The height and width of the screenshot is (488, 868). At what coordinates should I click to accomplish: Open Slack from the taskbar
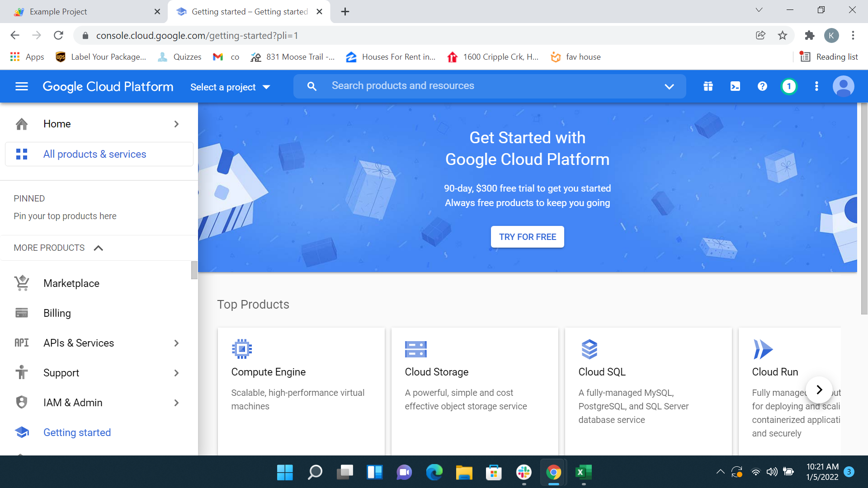pyautogui.click(x=524, y=472)
